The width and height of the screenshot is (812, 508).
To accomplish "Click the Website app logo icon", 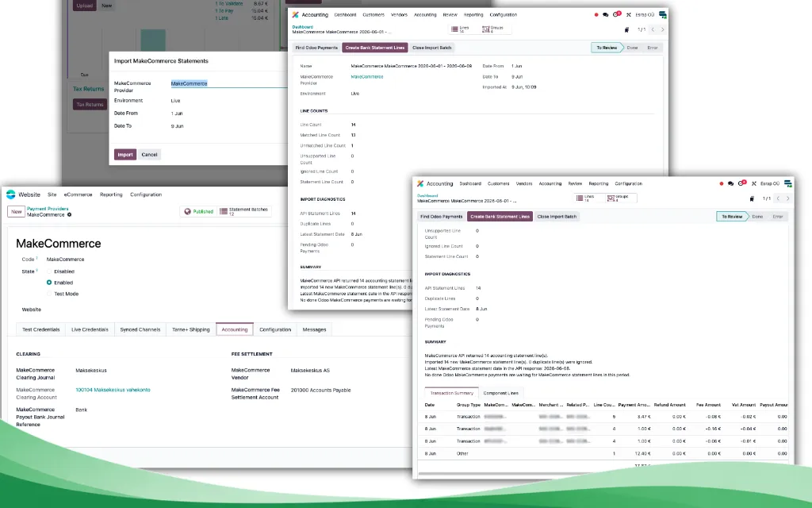I will click(11, 194).
